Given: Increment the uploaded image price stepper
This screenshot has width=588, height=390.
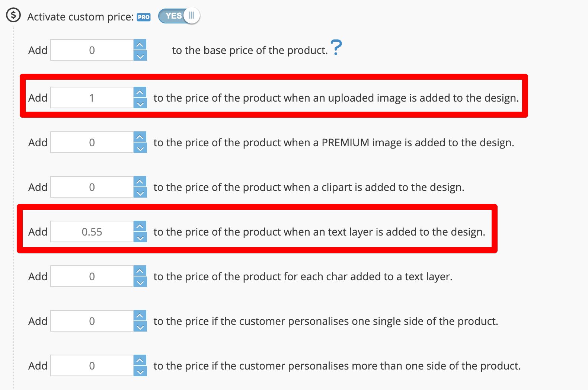Looking at the screenshot, I should pyautogui.click(x=140, y=92).
